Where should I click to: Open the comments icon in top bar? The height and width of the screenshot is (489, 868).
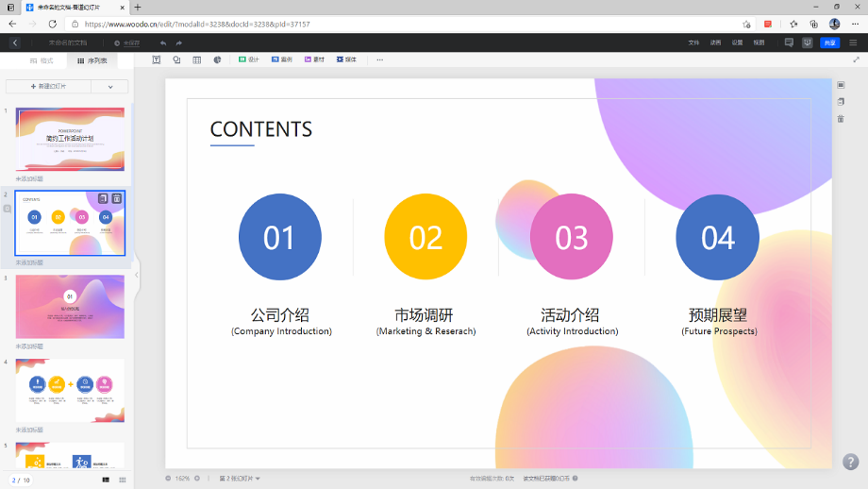789,42
